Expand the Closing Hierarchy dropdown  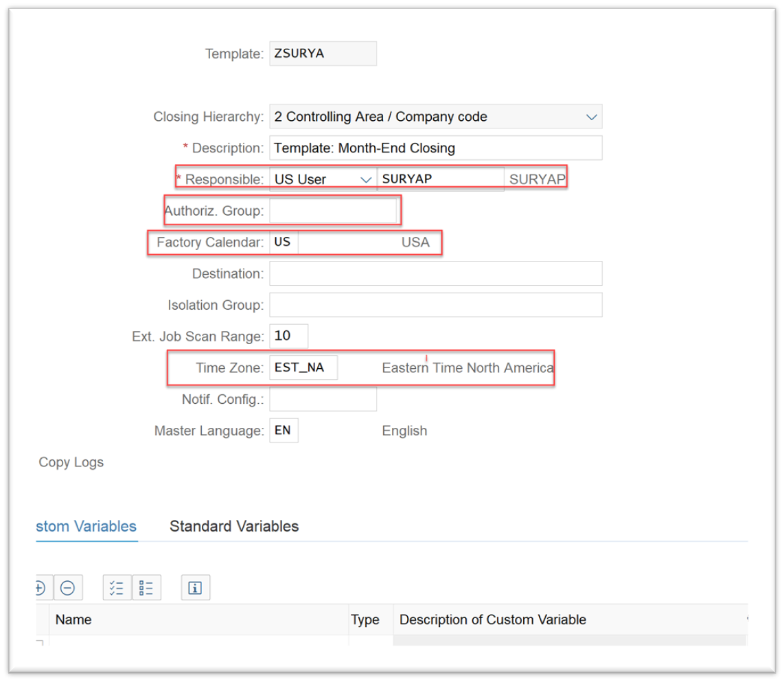[591, 117]
